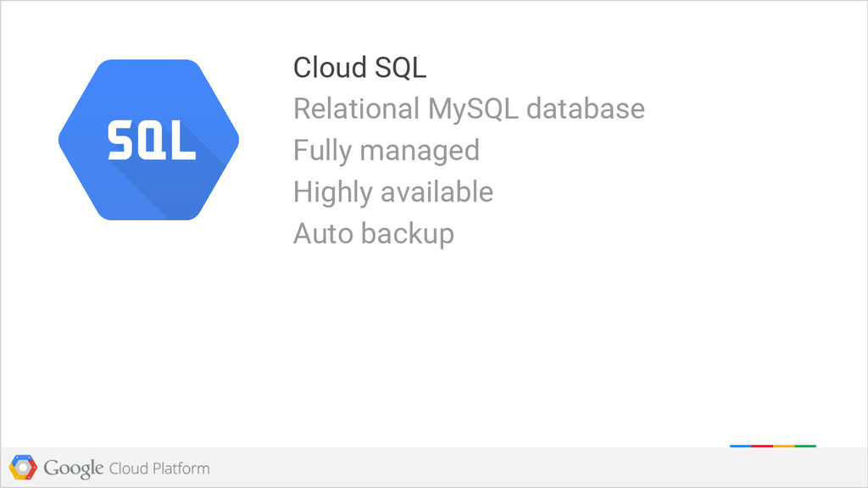
Task: Click the white "SQL" lettering inside the hexagon
Action: (x=152, y=141)
